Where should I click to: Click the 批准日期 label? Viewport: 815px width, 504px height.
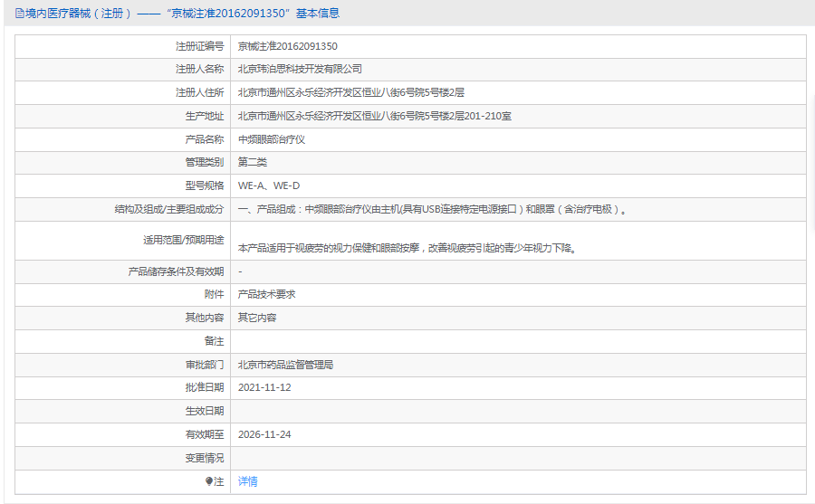coord(205,387)
